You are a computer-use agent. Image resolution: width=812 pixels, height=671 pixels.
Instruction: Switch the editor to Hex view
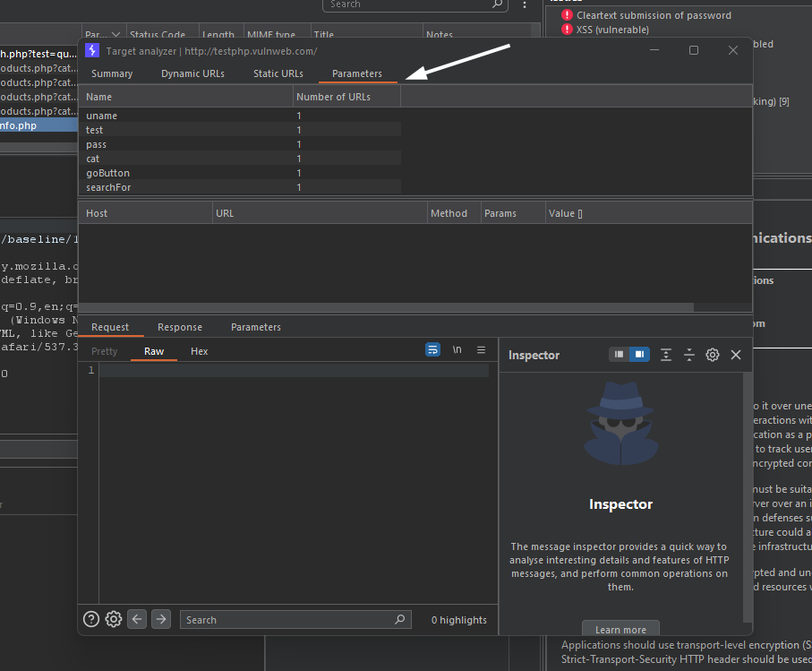click(x=199, y=351)
